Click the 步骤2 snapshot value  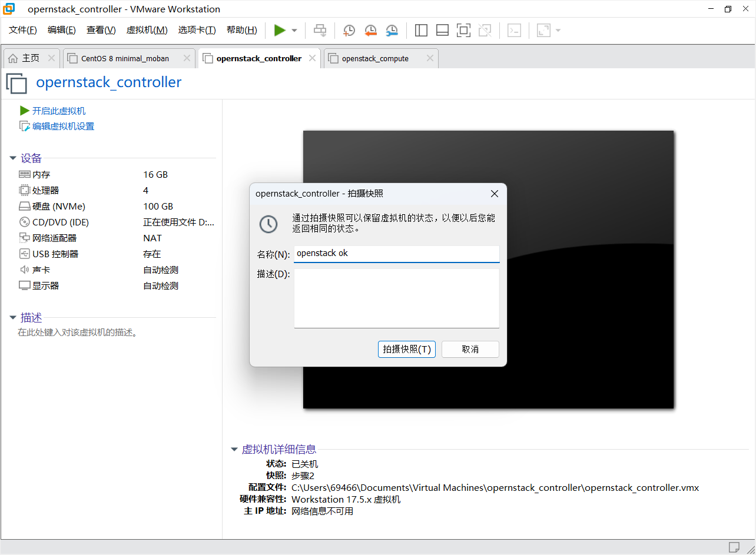[x=303, y=476]
